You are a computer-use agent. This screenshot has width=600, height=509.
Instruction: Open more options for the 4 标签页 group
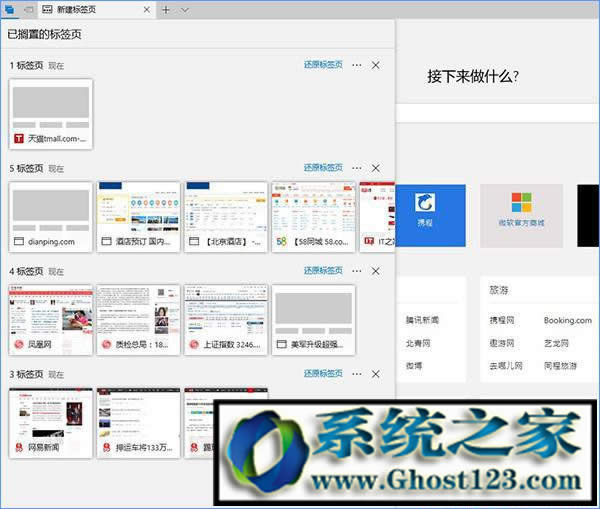point(357,271)
